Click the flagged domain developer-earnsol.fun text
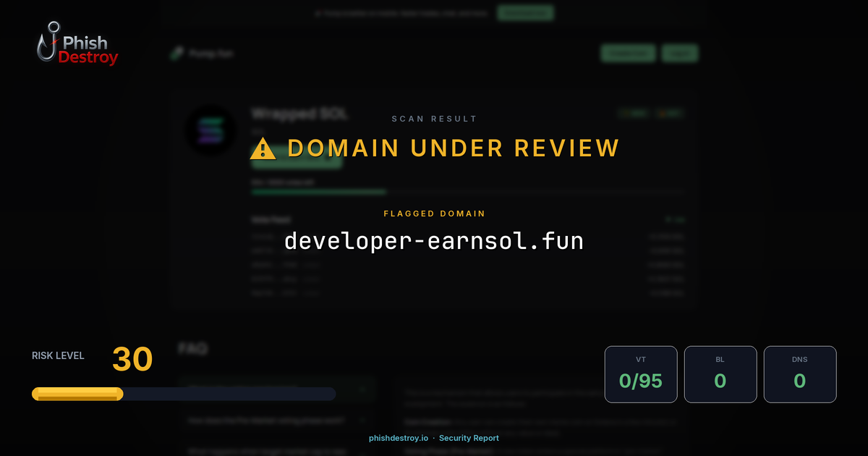The image size is (868, 456). coord(434,240)
